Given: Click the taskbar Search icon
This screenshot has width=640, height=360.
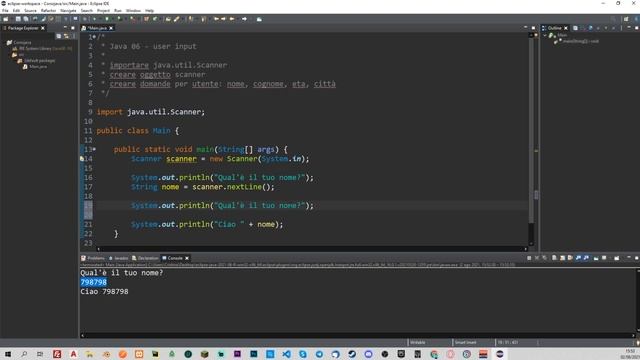Looking at the screenshot, I should (x=24, y=354).
